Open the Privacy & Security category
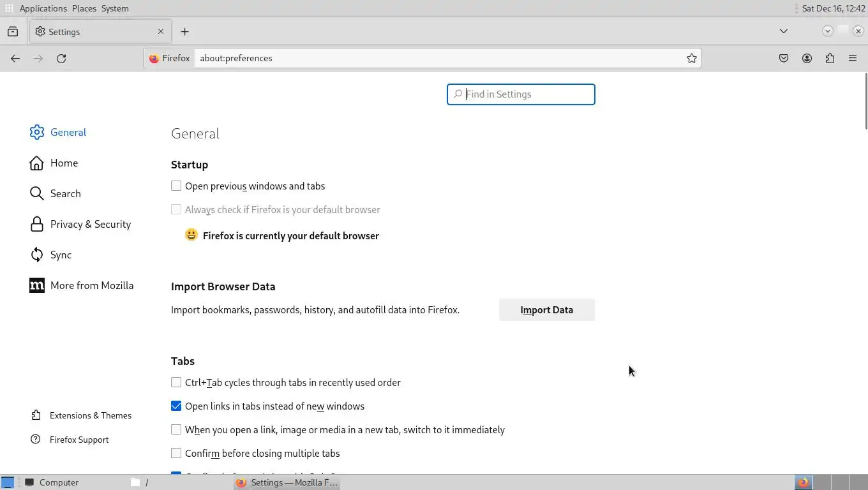Viewport: 868px width, 490px height. tap(80, 224)
